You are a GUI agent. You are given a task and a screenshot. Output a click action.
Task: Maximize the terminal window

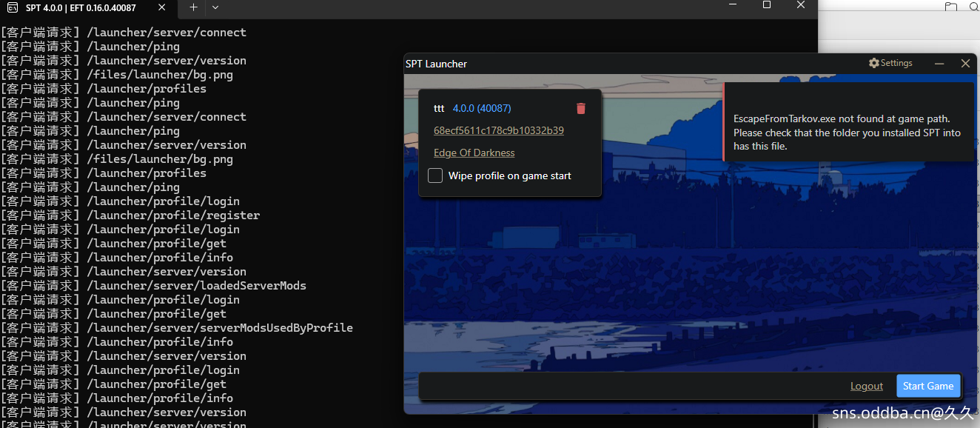pos(767,5)
